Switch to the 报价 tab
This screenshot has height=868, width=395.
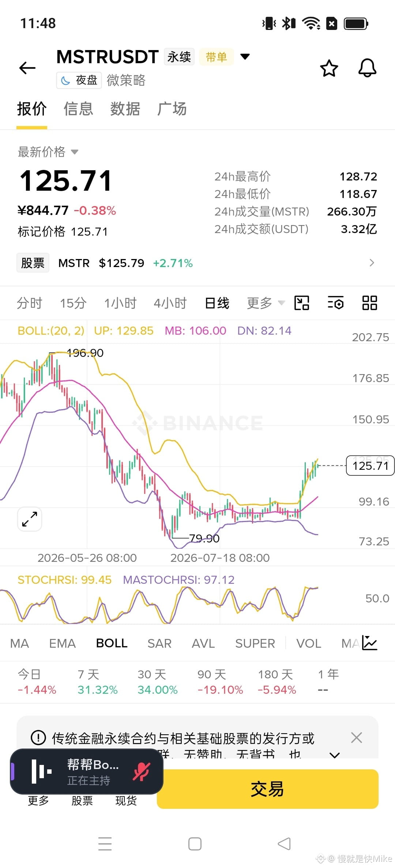[x=32, y=109]
